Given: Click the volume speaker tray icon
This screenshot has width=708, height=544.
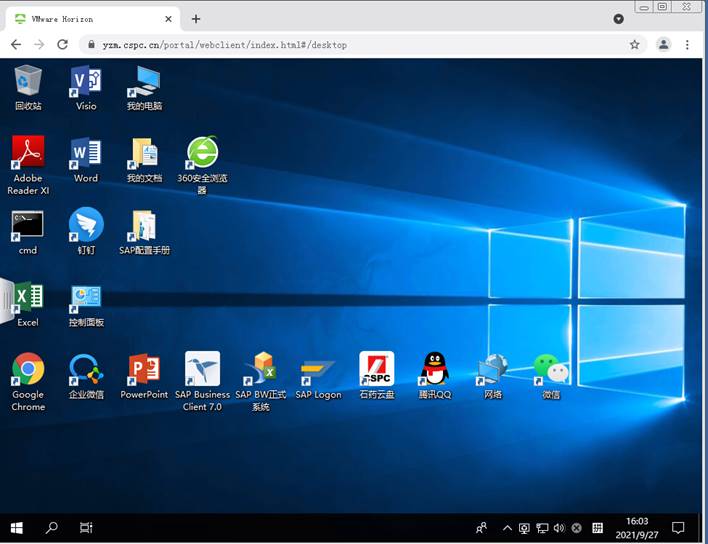Looking at the screenshot, I should point(559,528).
